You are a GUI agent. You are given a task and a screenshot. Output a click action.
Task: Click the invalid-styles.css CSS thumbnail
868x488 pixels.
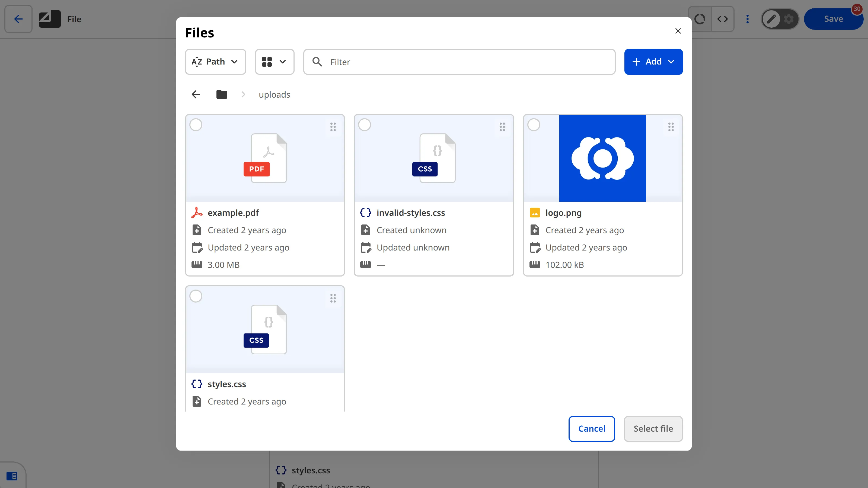coord(434,158)
